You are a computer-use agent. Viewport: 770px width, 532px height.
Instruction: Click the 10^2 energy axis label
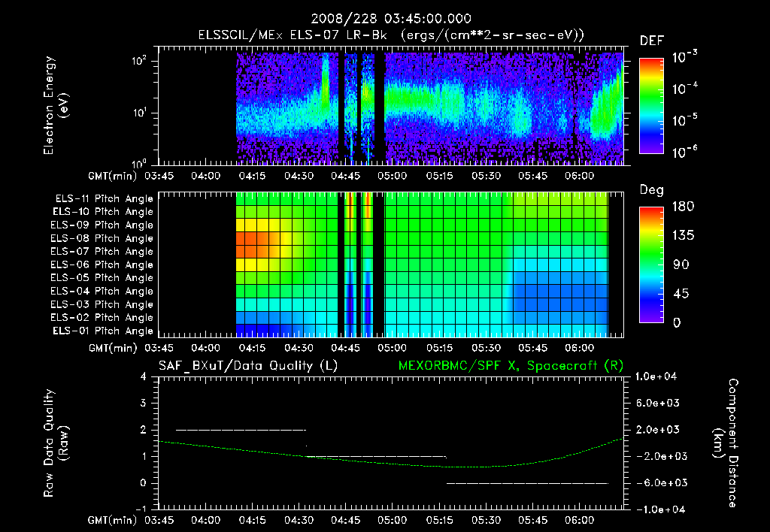[139, 61]
